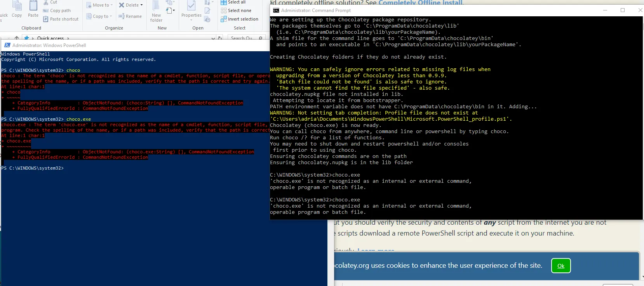This screenshot has width=644, height=286.
Task: Click the Select all icon
Action: [224, 2]
